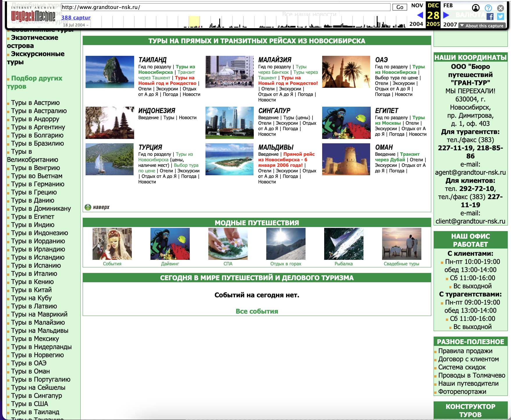The image size is (511, 420).
Task: Open 'Туры на Кубу' in sidebar
Action: (x=31, y=298)
